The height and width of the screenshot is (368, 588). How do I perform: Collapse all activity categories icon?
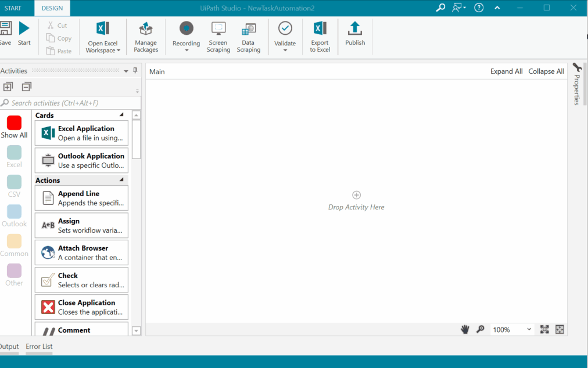click(27, 86)
